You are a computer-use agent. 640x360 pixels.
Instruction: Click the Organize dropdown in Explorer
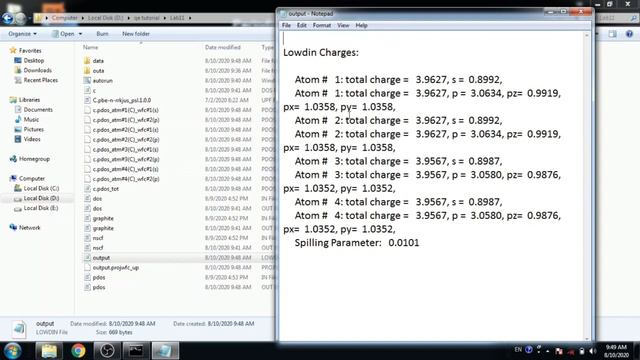22,34
